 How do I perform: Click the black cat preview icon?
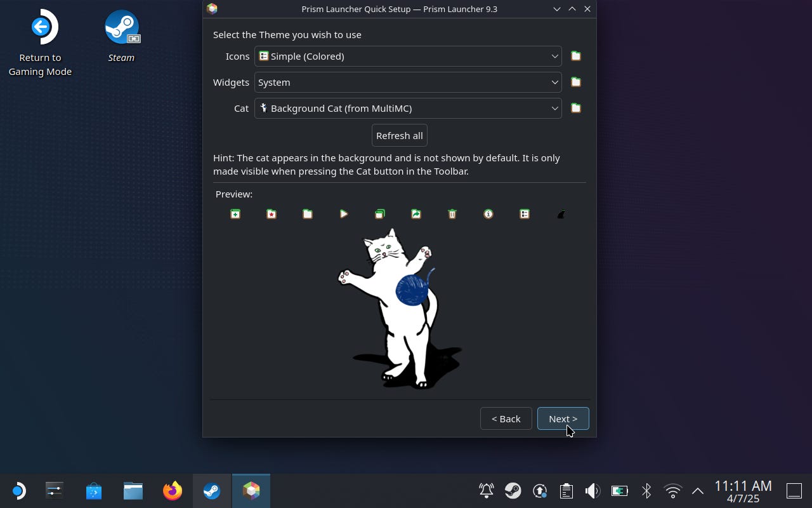561,214
